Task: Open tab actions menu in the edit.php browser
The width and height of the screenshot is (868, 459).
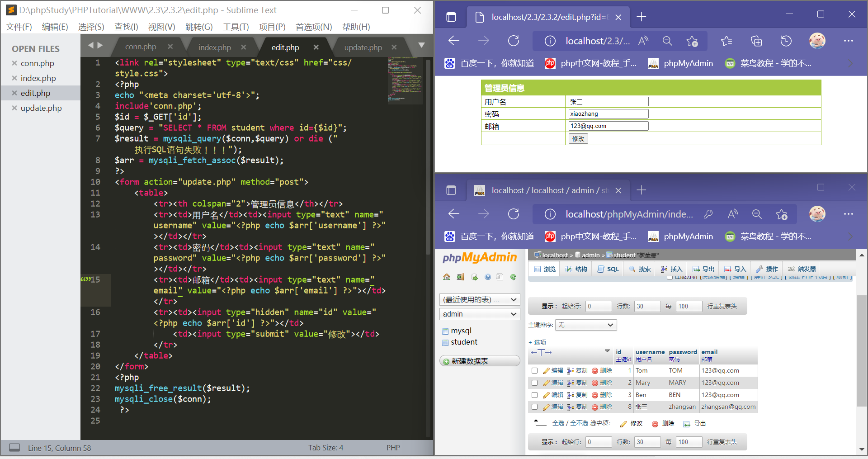Action: point(451,17)
